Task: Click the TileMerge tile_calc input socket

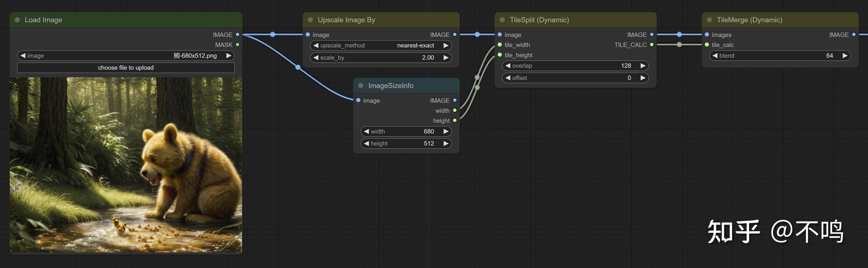Action: pos(707,45)
